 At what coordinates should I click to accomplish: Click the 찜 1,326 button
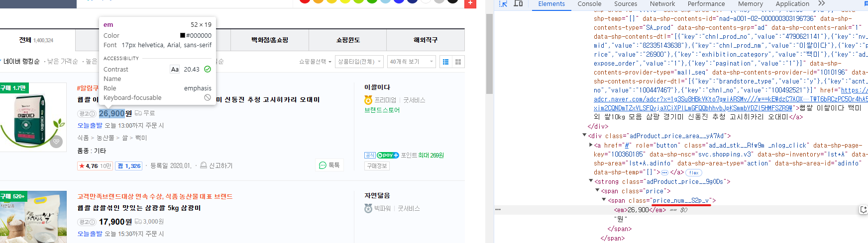[x=129, y=166]
